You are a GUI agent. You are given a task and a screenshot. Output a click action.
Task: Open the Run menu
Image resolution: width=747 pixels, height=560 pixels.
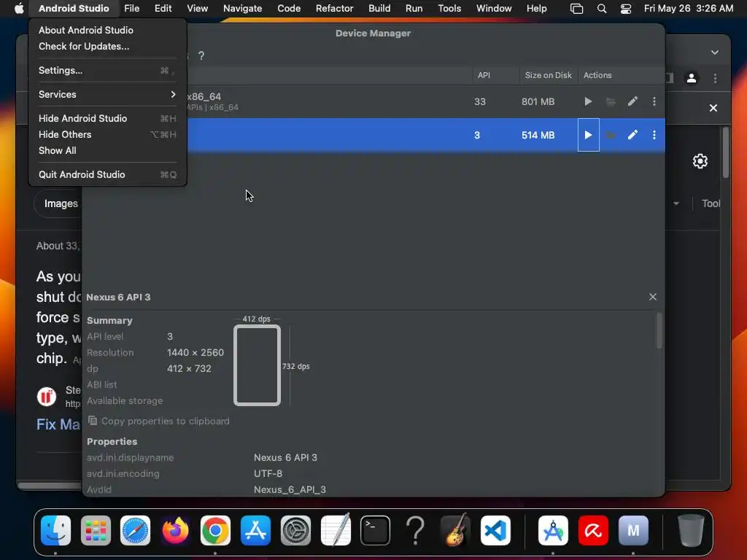(x=414, y=8)
